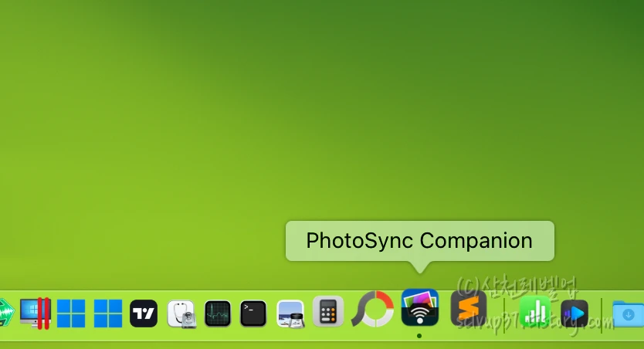Open Disk Utility stethoscope icon

point(181,314)
